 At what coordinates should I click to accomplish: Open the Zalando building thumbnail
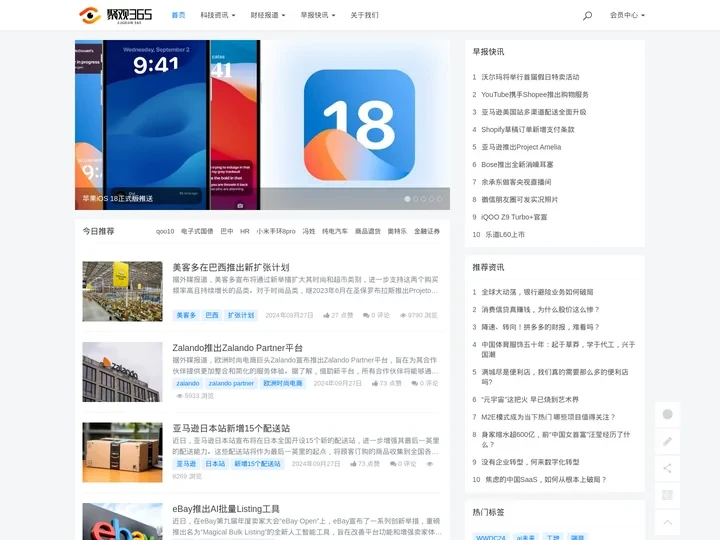123,372
